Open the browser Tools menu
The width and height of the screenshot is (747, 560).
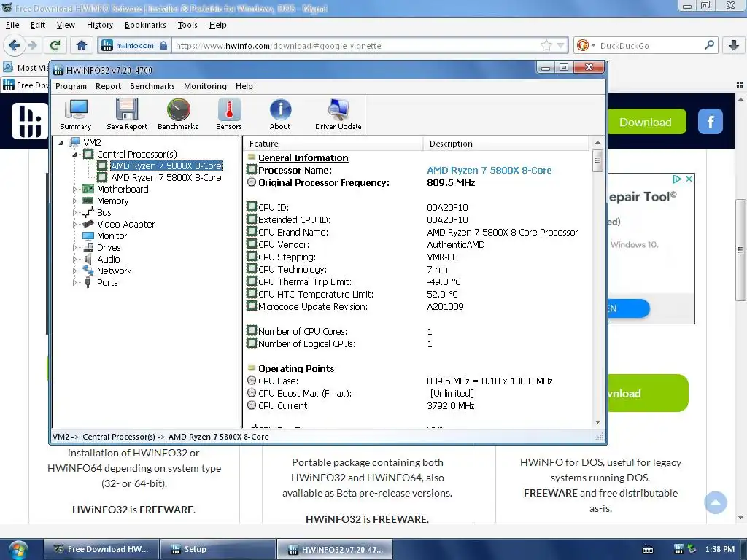187,25
